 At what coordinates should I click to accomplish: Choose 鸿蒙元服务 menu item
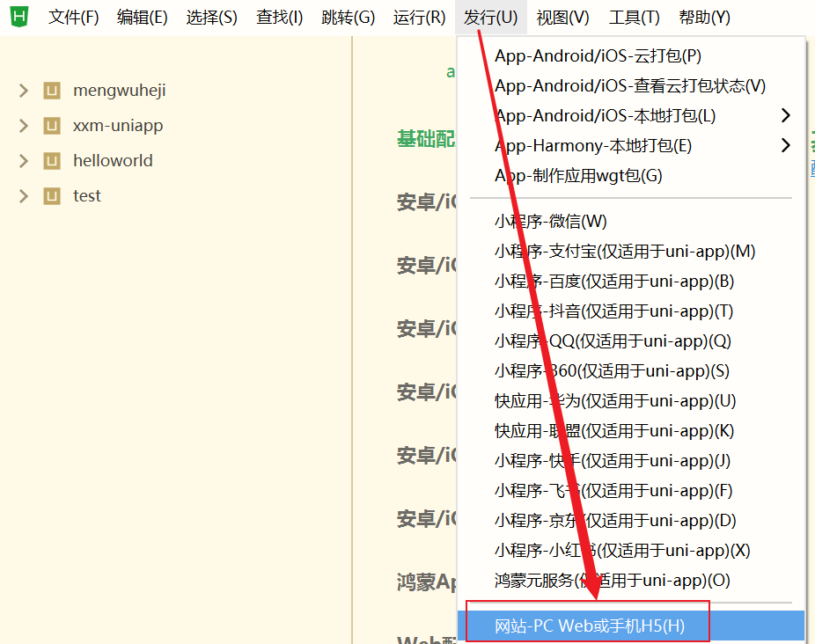point(631,580)
